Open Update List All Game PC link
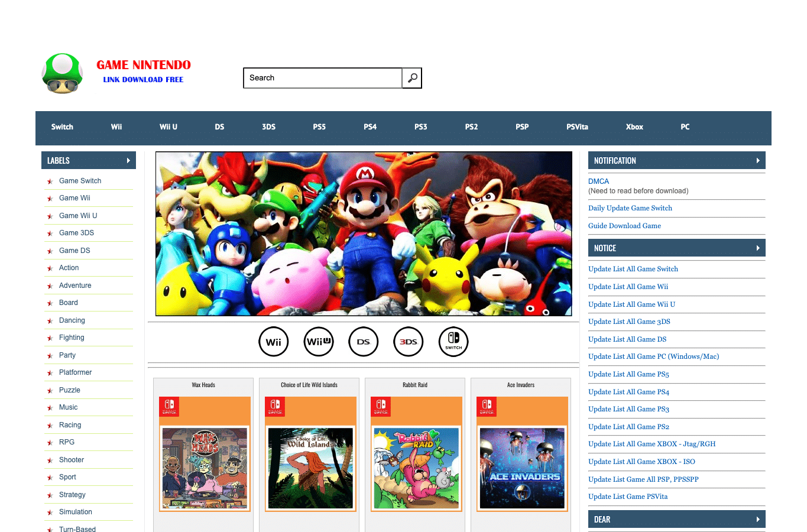Image resolution: width=807 pixels, height=532 pixels. tap(653, 356)
